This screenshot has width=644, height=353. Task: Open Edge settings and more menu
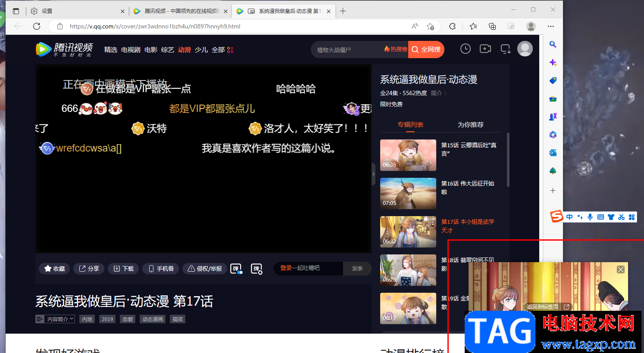click(x=551, y=26)
